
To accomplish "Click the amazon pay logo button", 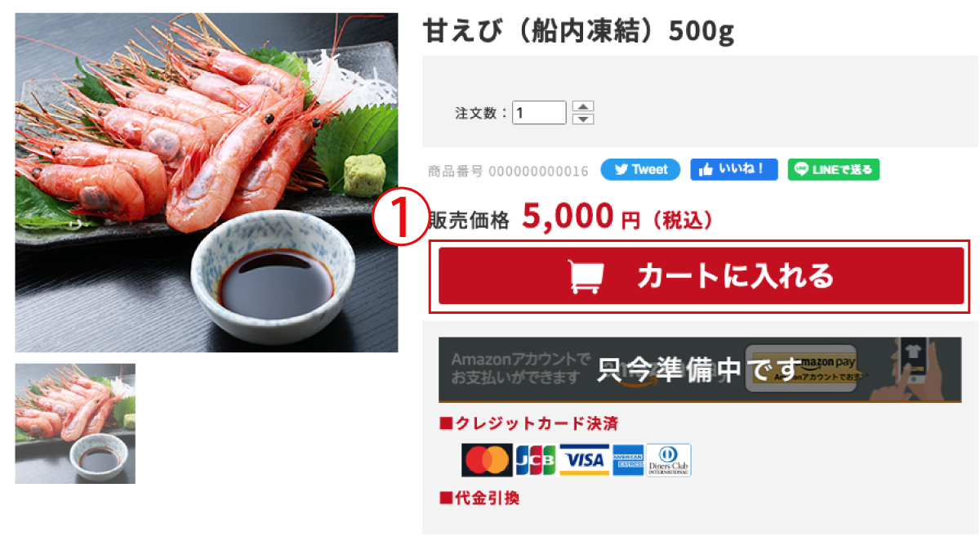I will pyautogui.click(x=801, y=369).
